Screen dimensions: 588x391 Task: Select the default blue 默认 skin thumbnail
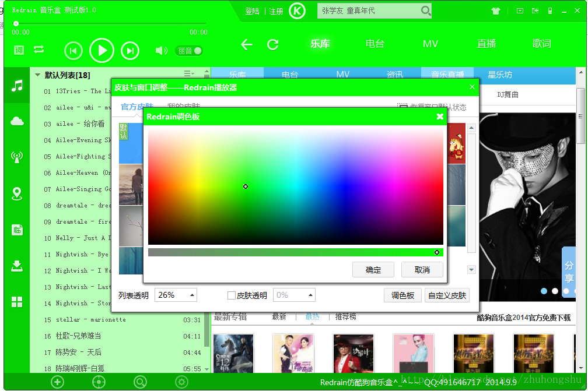pyautogui.click(x=131, y=143)
